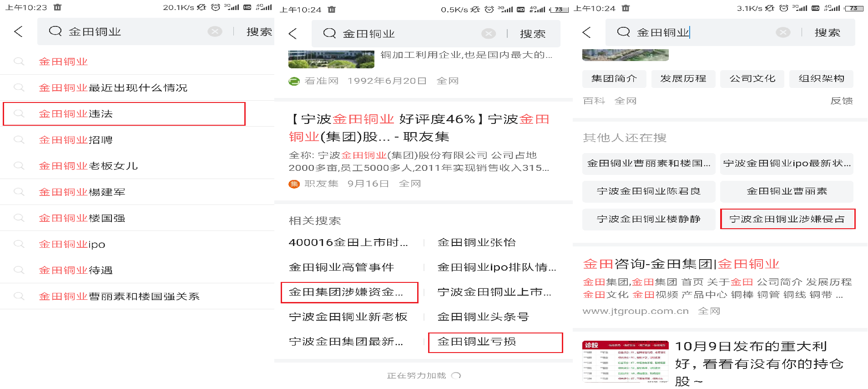868x389 pixels.
Task: Tap back arrow in middle screen
Action: [x=293, y=34]
